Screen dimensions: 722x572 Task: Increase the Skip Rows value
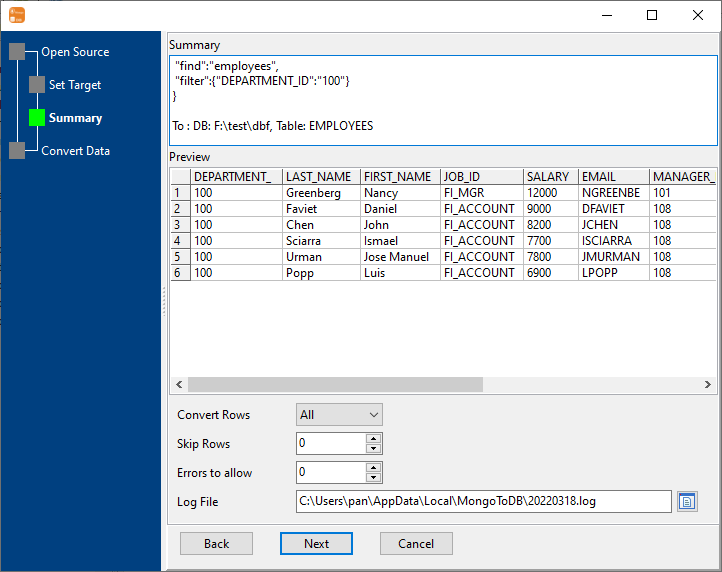(x=373, y=438)
